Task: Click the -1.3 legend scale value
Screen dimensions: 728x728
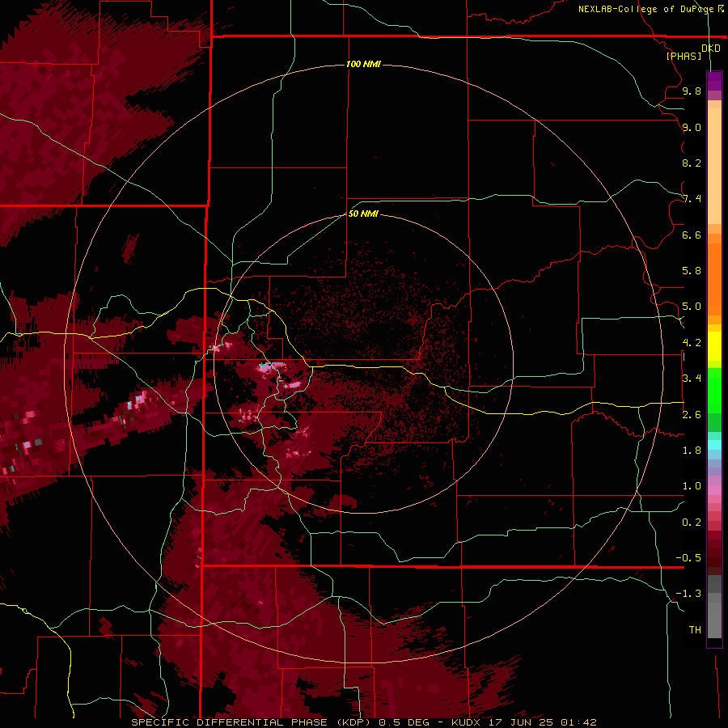Action: [x=688, y=594]
